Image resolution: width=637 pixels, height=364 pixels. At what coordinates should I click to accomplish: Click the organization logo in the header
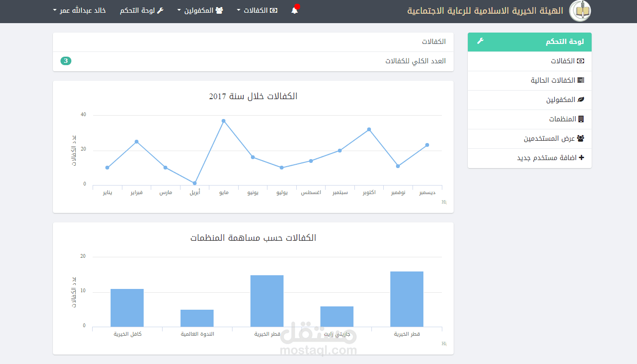(x=580, y=11)
